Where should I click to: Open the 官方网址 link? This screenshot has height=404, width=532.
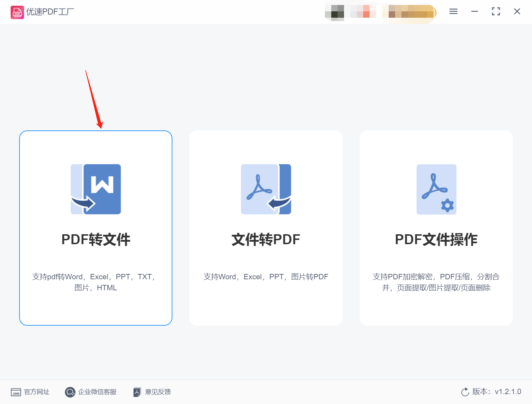point(37,392)
